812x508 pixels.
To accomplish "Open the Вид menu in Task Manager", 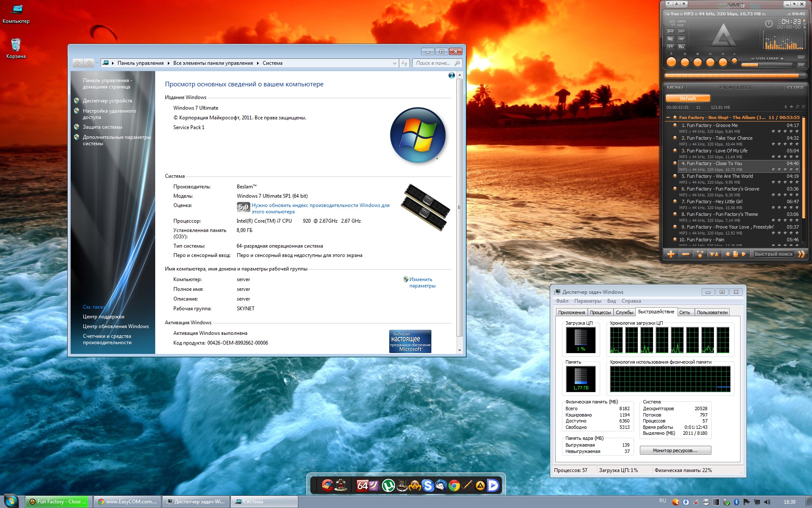I will [611, 301].
